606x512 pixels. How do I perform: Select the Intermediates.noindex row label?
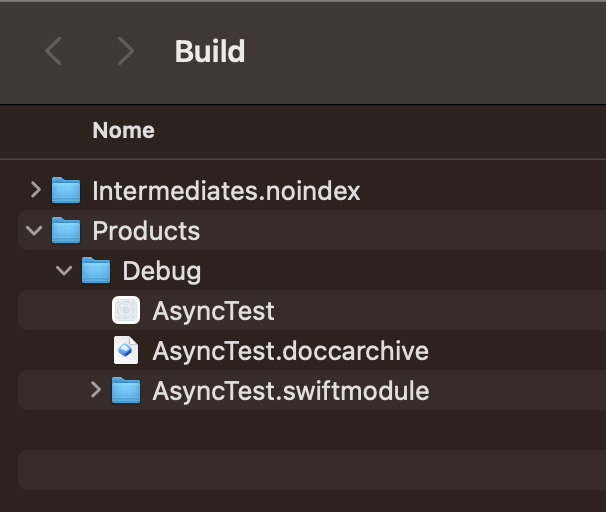click(226, 191)
